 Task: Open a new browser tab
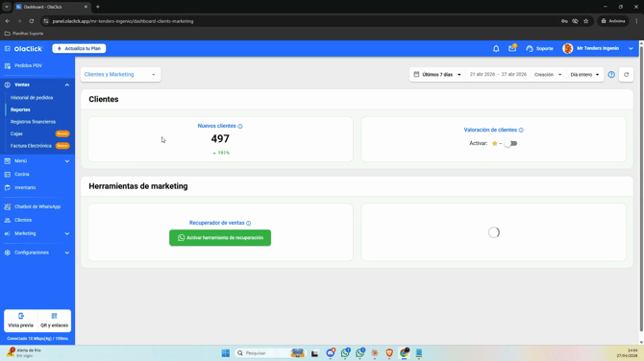[98, 7]
